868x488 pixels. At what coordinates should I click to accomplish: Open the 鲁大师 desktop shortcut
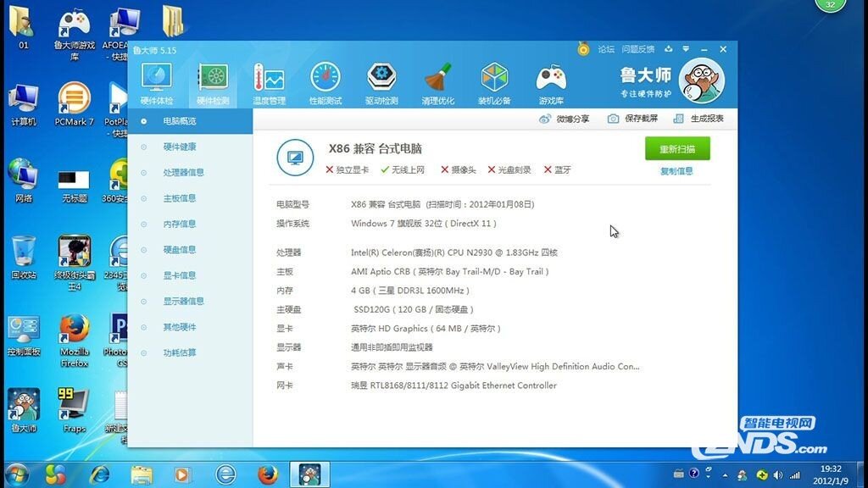[x=24, y=411]
